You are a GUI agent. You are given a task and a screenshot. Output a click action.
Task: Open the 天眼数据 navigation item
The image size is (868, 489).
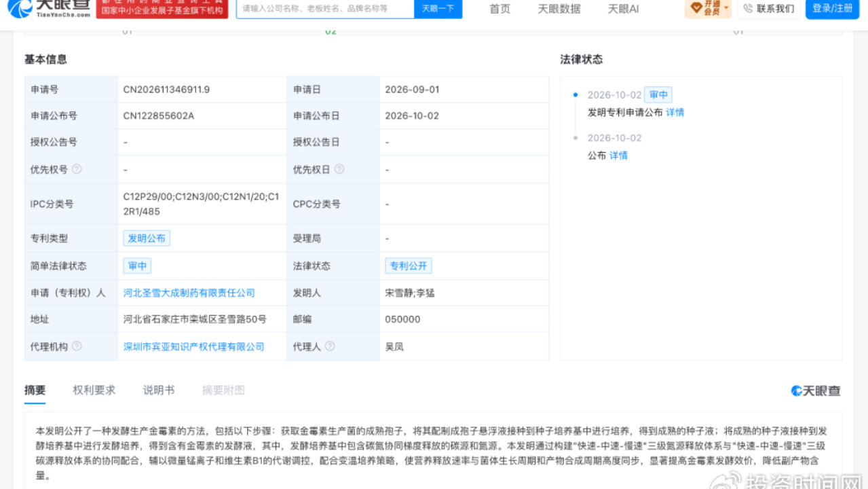[x=559, y=9]
